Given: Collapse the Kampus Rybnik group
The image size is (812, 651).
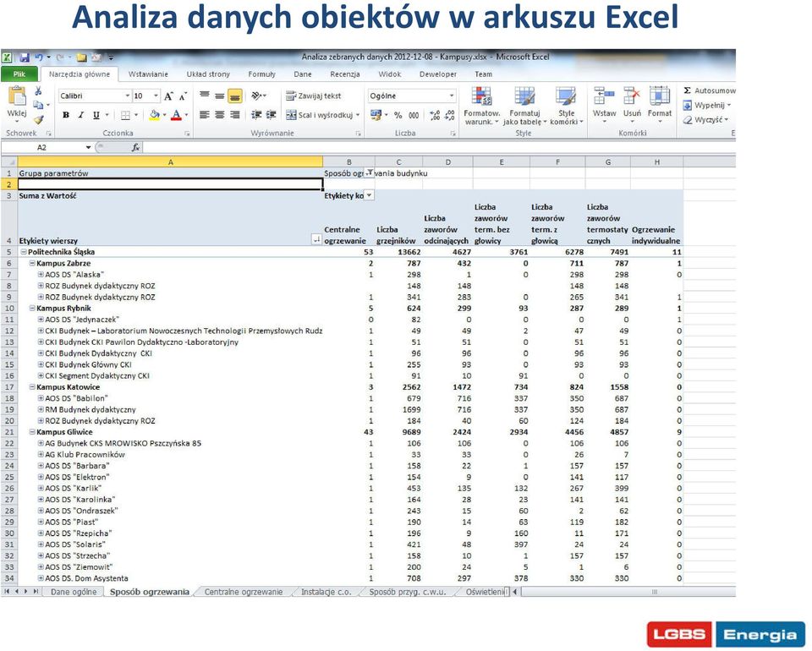Looking at the screenshot, I should pos(32,309).
